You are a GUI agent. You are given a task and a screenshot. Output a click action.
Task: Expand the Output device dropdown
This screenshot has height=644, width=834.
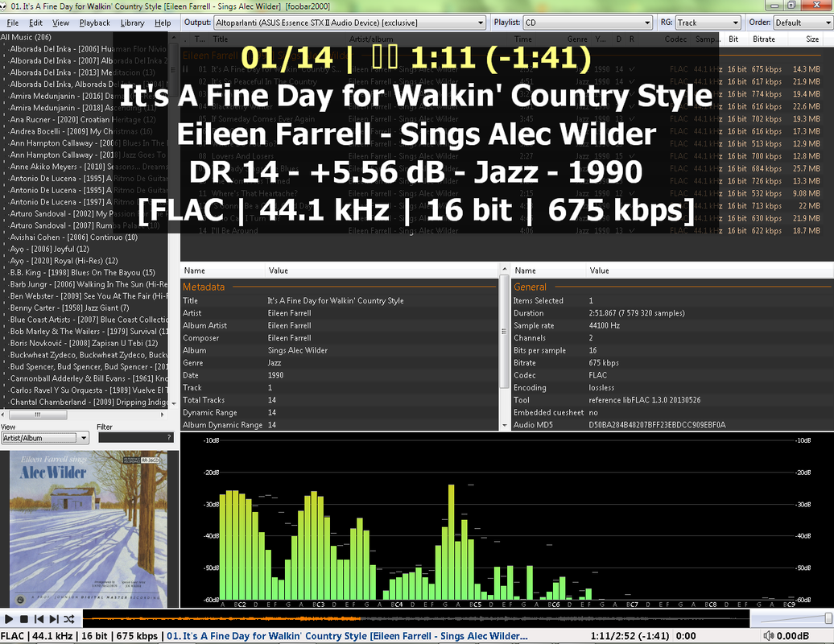tap(350, 23)
